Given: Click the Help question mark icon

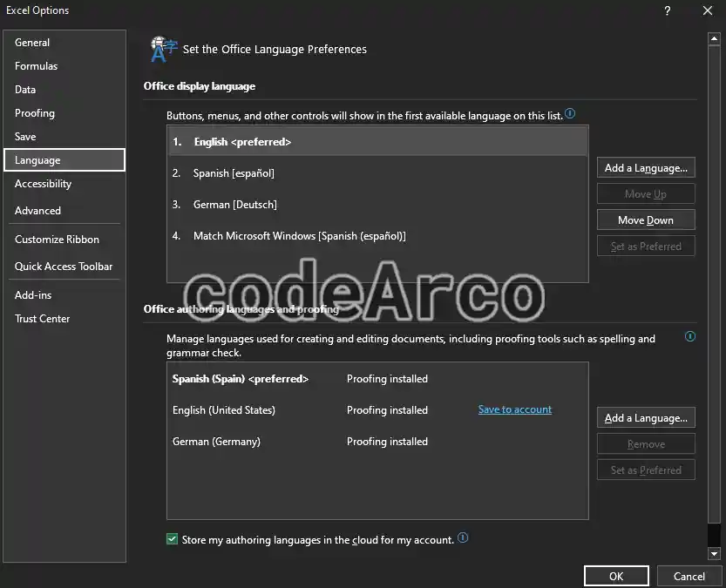Looking at the screenshot, I should point(668,10).
